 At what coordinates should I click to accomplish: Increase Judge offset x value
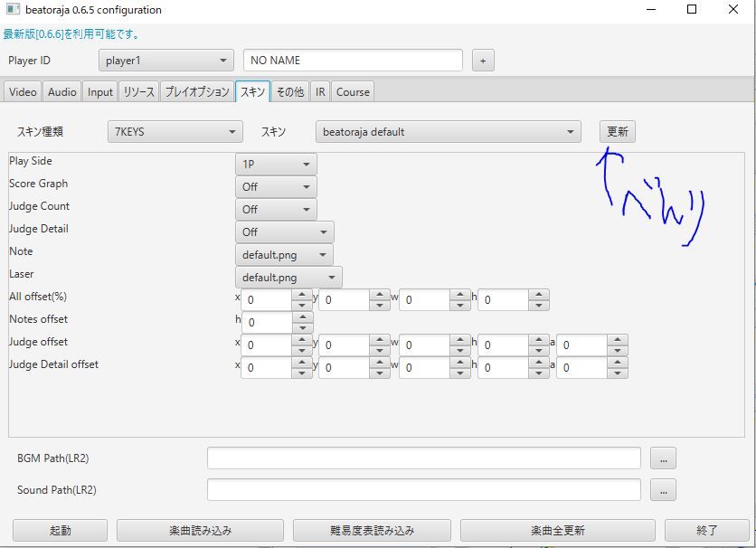coord(302,340)
